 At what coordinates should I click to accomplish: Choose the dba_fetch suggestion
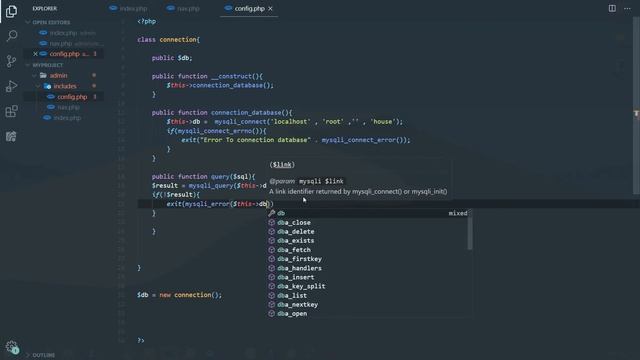[367, 250]
